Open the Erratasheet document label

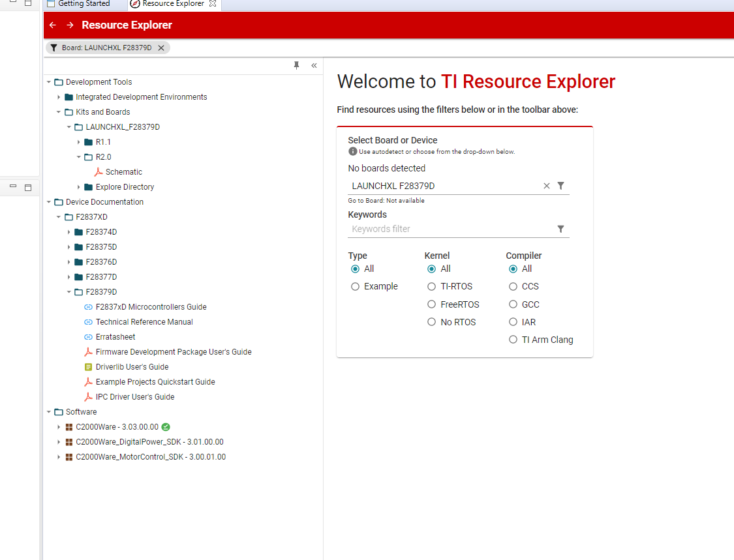pos(115,337)
